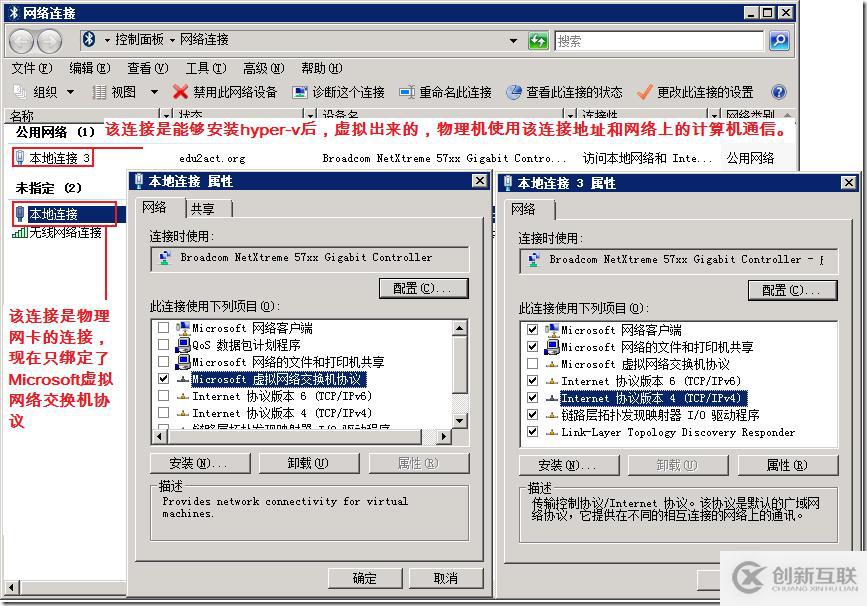867x606 pixels.
Task: Check Microsoft 网络客户端 in 本地连接 属性
Action: coord(163,328)
